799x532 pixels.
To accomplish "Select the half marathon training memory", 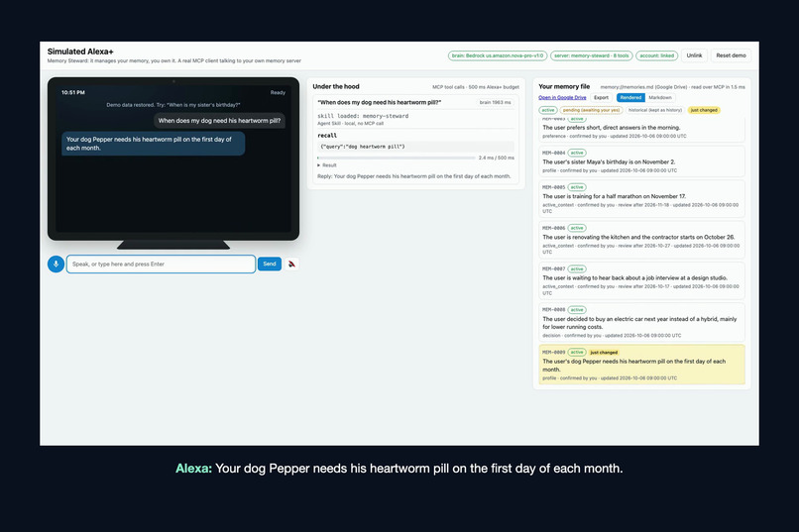I will pyautogui.click(x=641, y=199).
